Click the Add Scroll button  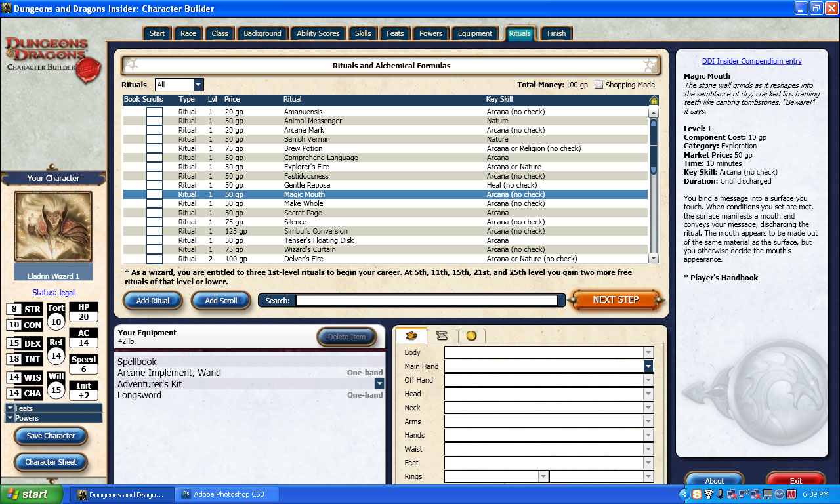pos(221,301)
